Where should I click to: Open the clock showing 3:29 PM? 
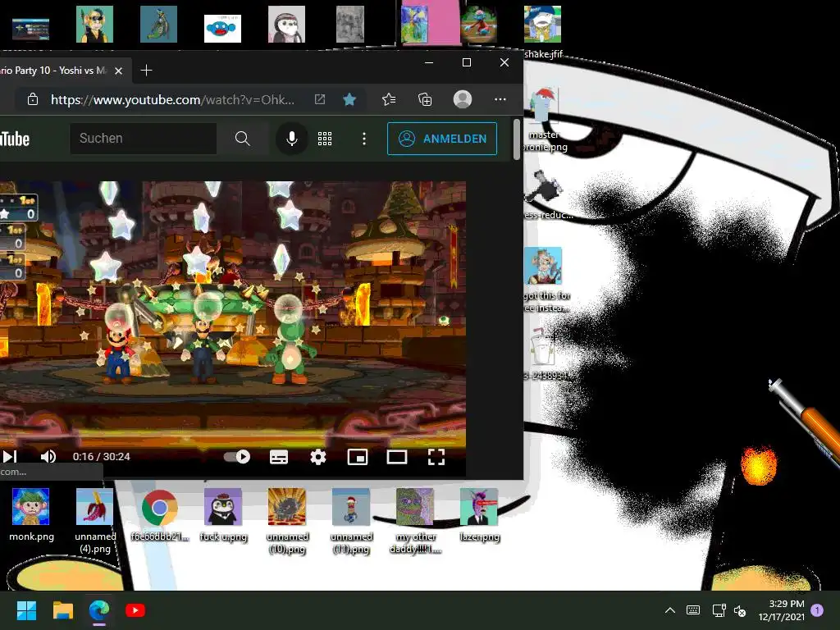pos(781,610)
